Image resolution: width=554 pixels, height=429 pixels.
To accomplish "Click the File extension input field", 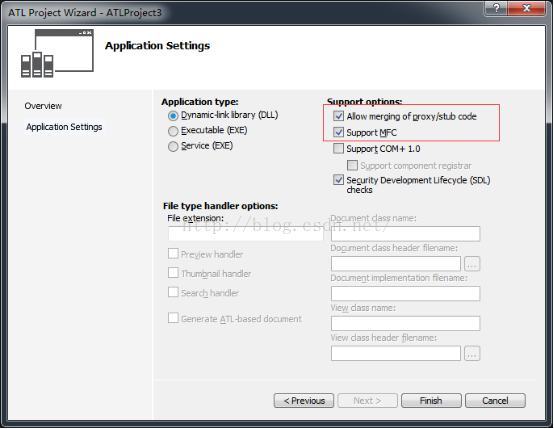I will tap(246, 234).
